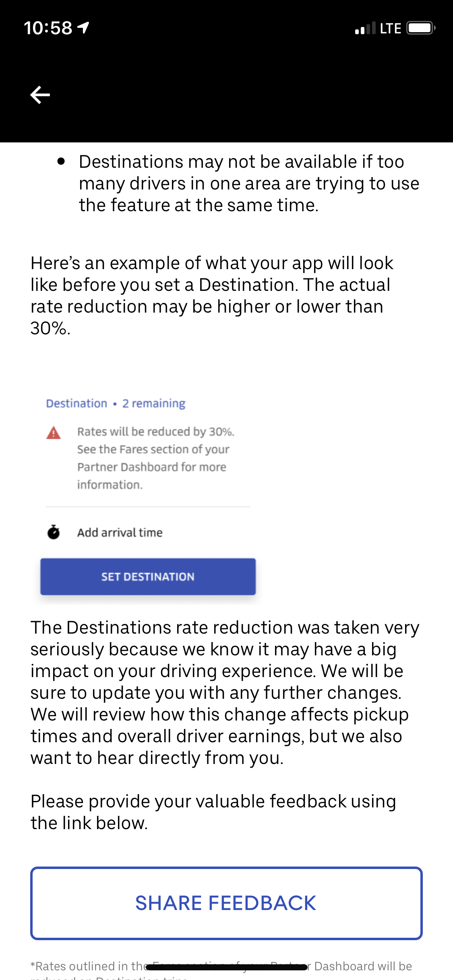The image size is (453, 980).
Task: Tap the back arrow
Action: [40, 95]
